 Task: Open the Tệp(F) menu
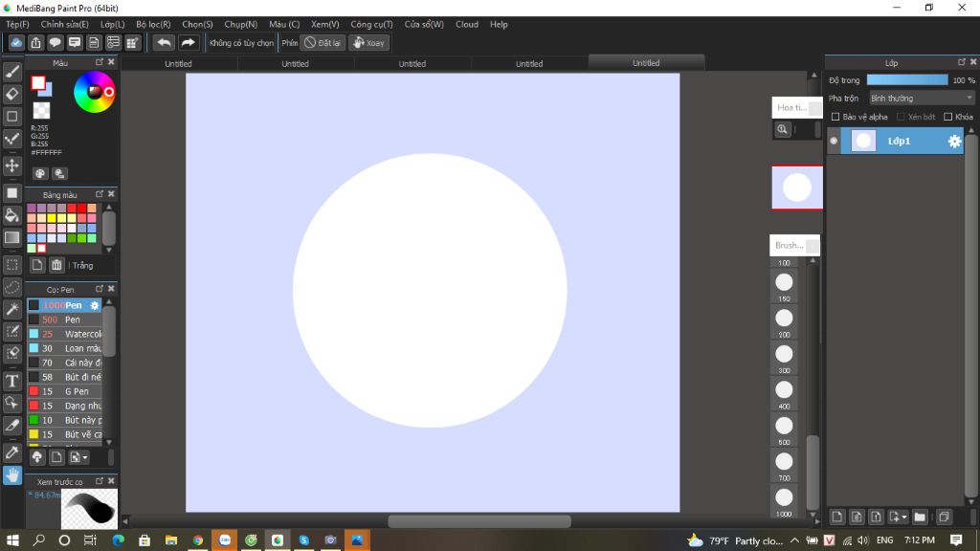pos(17,24)
